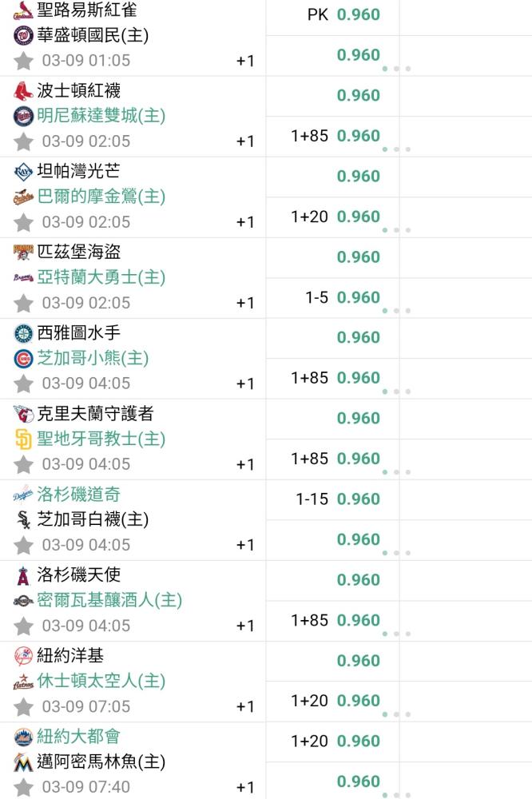Screen dimensions: 532x799
Task: Click the Minnesota Twins team logo
Action: click(x=23, y=116)
